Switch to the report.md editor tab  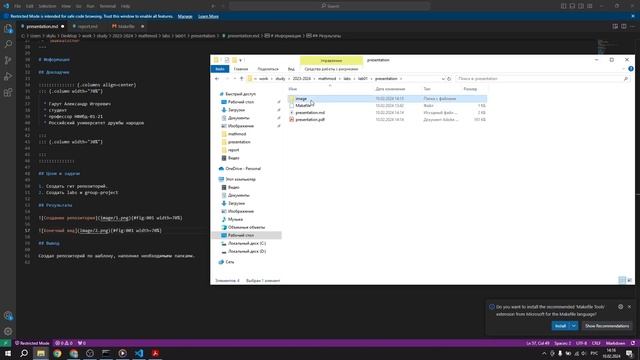click(87, 26)
